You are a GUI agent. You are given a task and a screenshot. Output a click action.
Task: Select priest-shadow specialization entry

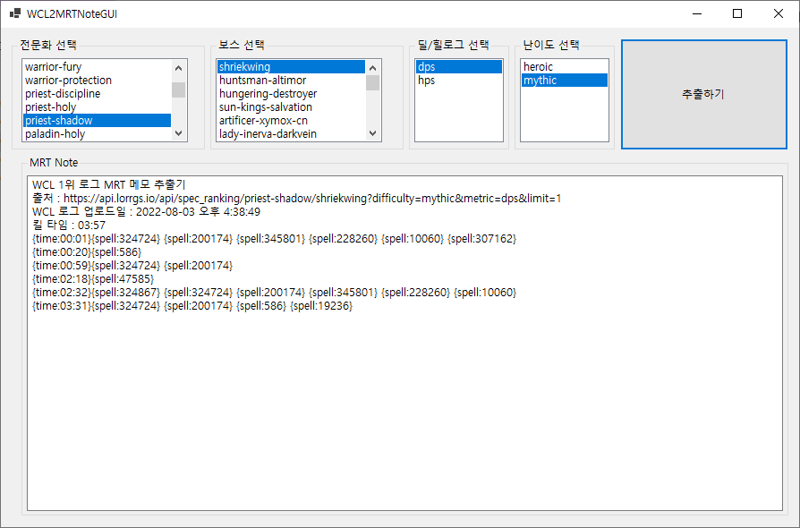[97, 120]
